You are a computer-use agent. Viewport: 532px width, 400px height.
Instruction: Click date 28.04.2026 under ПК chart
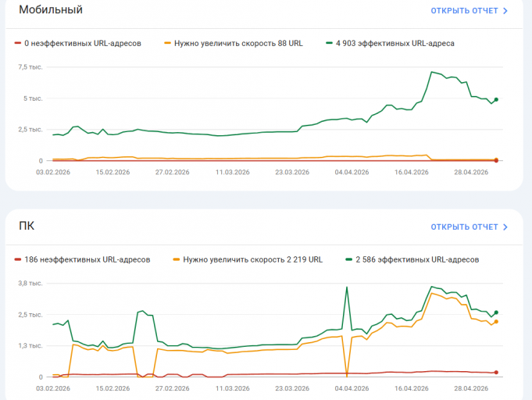(x=471, y=388)
